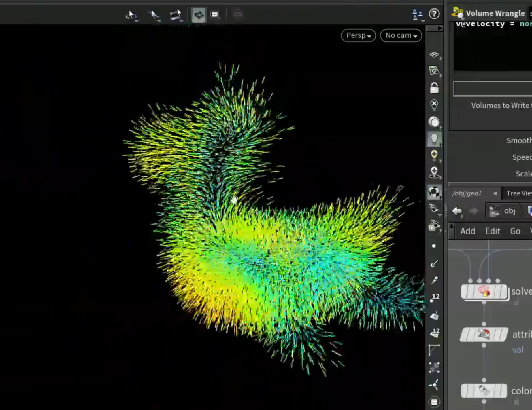Screen dimensions: 532x410
Task: Select the color node
Action: (484, 391)
